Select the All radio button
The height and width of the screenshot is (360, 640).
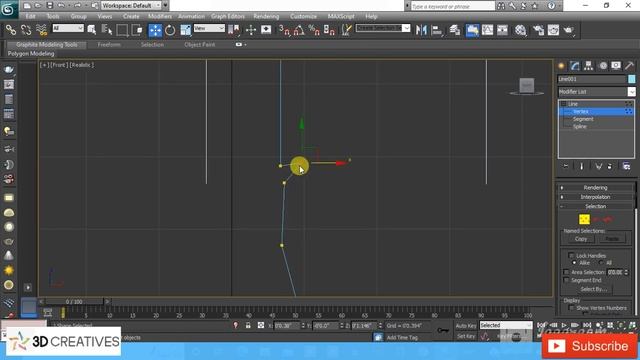(601, 262)
